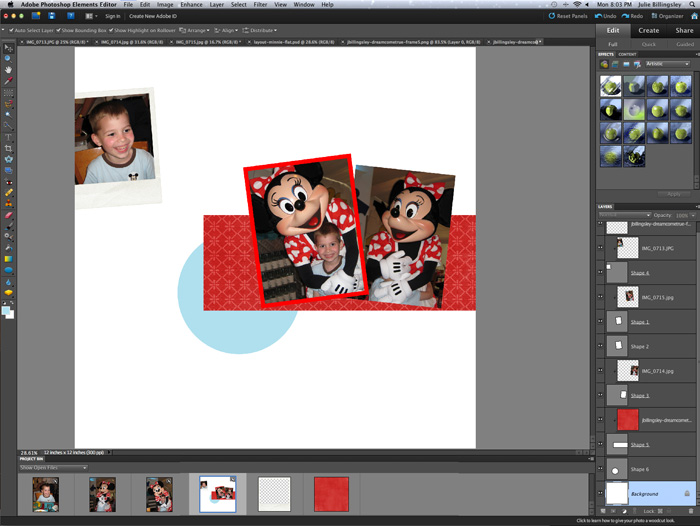
Task: Select the Straighten tool
Action: (8, 171)
